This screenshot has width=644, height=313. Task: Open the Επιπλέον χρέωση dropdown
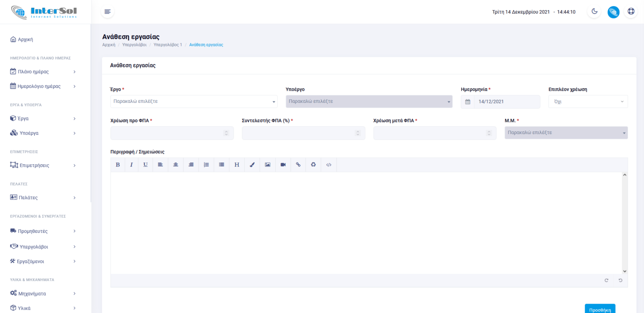pos(588,102)
